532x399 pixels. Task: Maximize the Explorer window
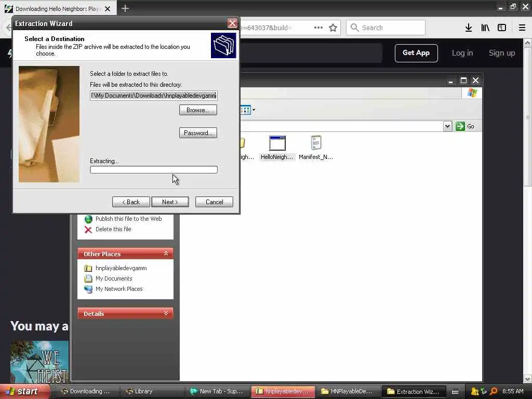tap(463, 81)
